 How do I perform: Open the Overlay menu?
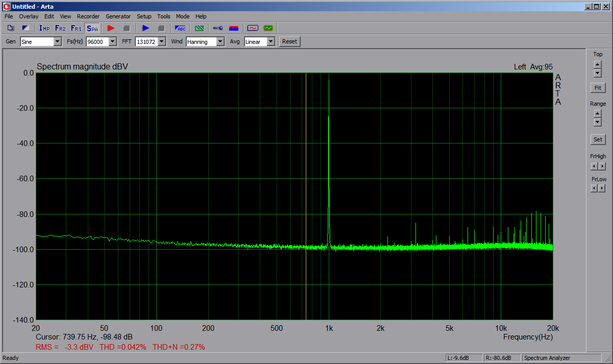(x=29, y=16)
